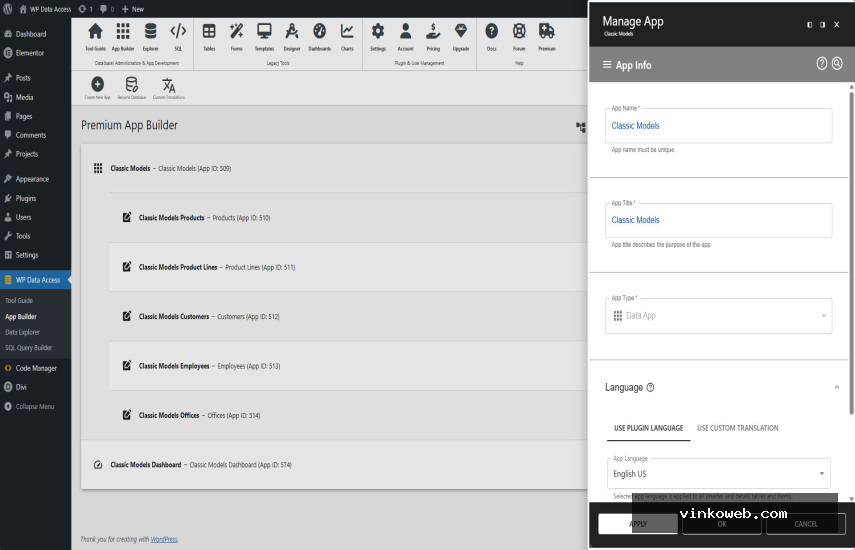Click edit icon for Classic Models Product Lines
855x550 pixels.
127,267
